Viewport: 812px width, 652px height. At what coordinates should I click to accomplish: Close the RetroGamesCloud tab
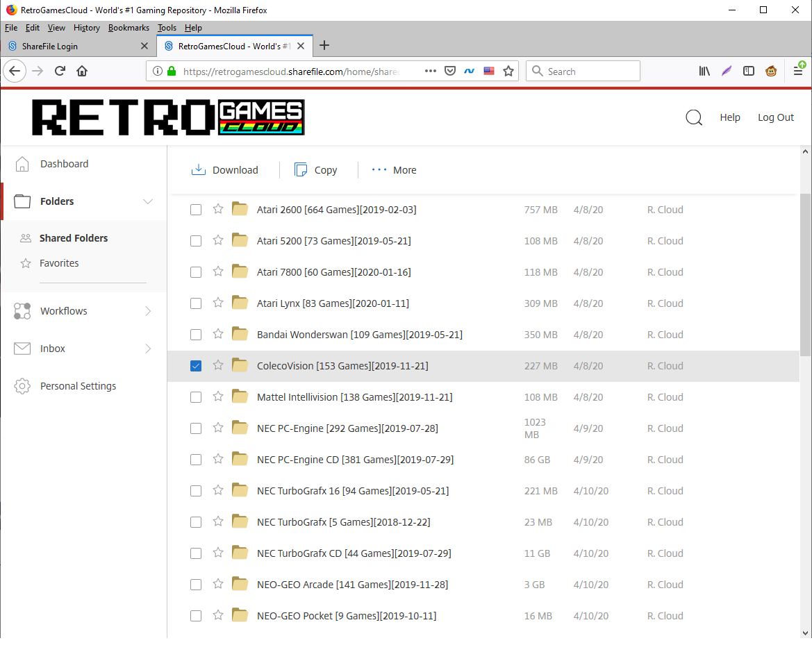[x=300, y=46]
